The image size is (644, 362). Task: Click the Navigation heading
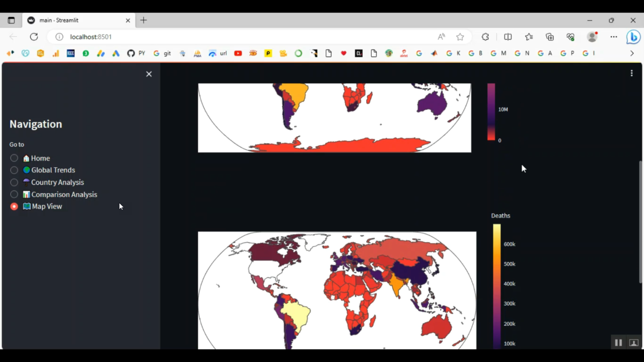tap(36, 124)
